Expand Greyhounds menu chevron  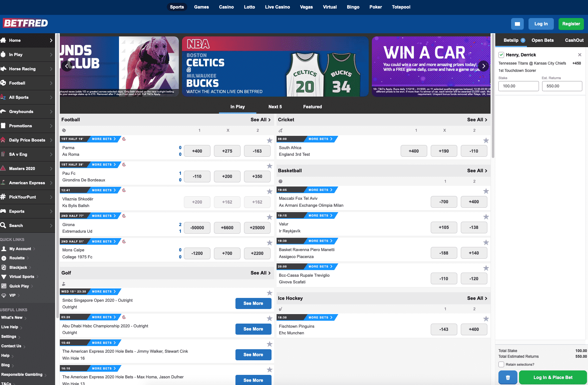(x=51, y=111)
